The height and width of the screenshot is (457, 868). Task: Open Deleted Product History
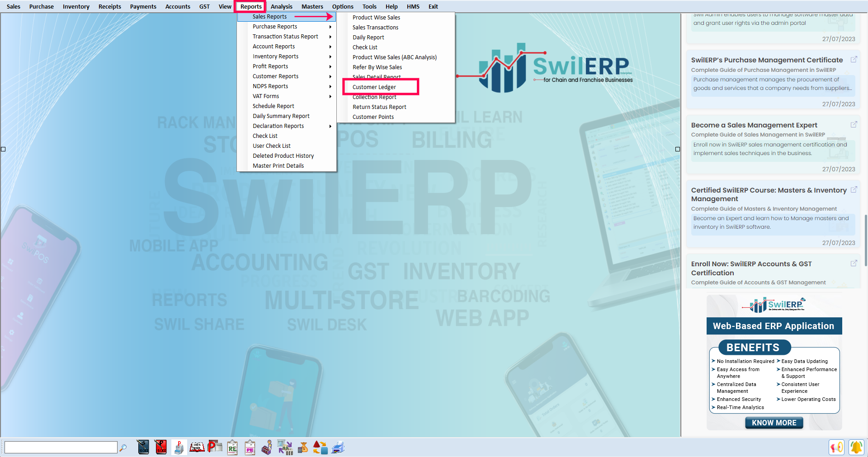click(x=283, y=156)
